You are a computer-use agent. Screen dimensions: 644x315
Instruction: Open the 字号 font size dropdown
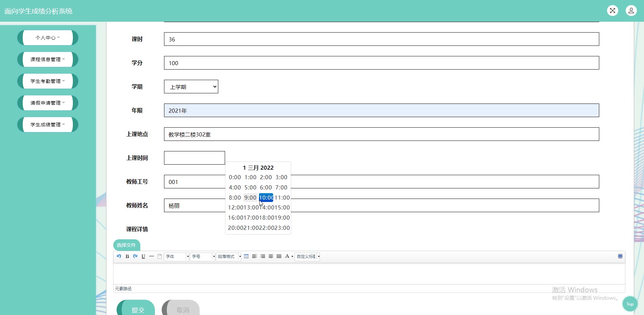point(203,257)
